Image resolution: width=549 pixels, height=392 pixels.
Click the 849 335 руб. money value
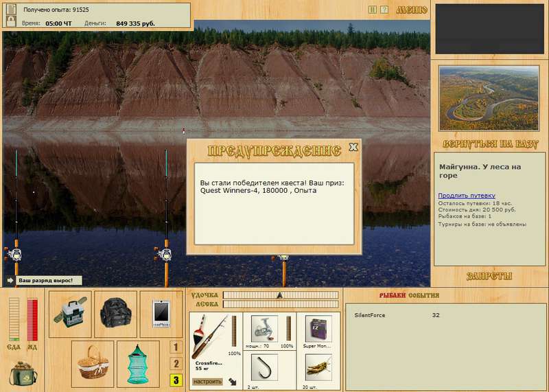click(135, 23)
